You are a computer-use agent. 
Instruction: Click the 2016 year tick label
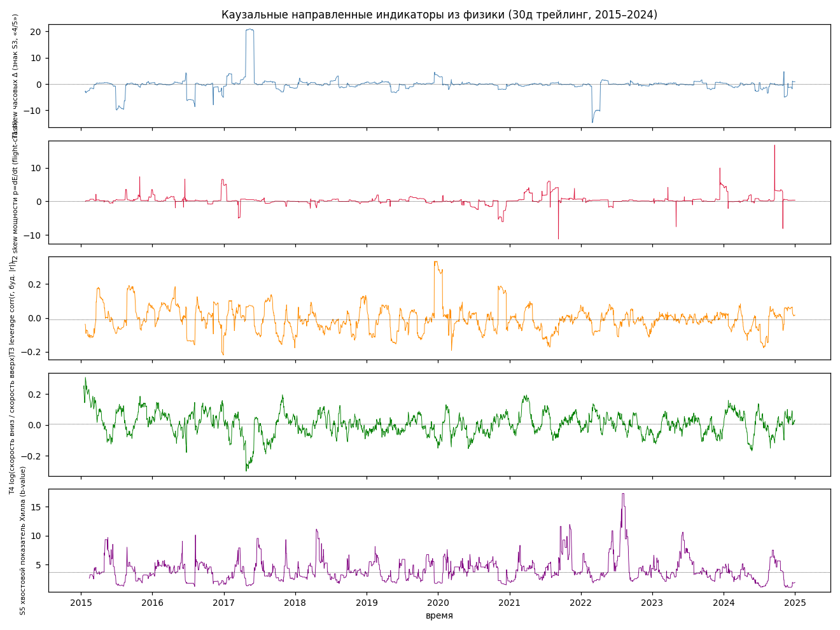click(x=152, y=602)
